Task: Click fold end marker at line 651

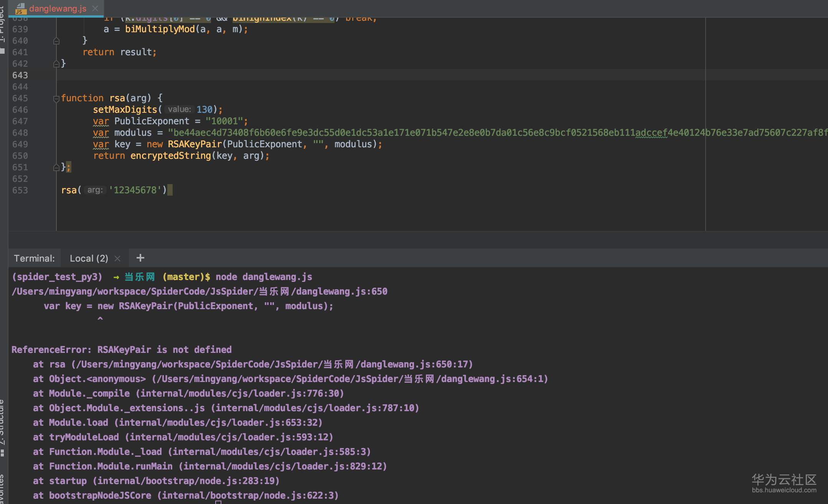Action: [x=56, y=167]
